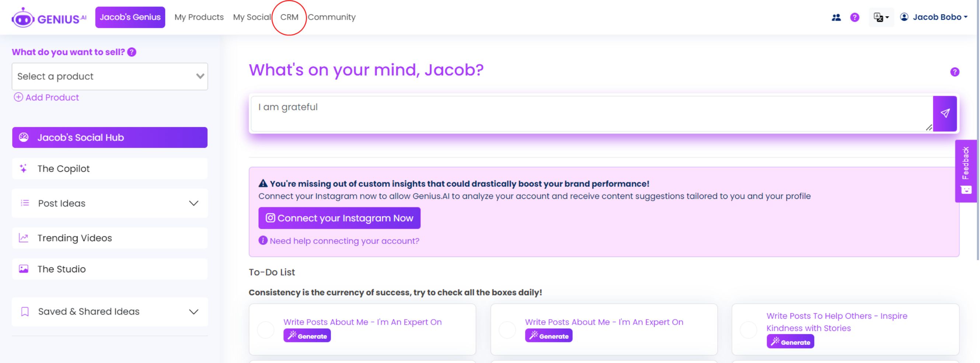This screenshot has height=363, width=980.
Task: Generate post for second 'Write Posts About Me' card
Action: (548, 336)
